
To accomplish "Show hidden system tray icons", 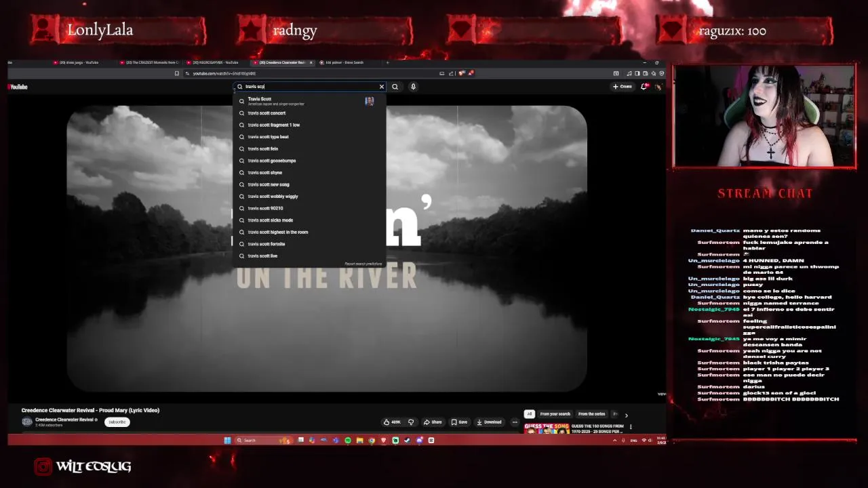I will 615,441.
